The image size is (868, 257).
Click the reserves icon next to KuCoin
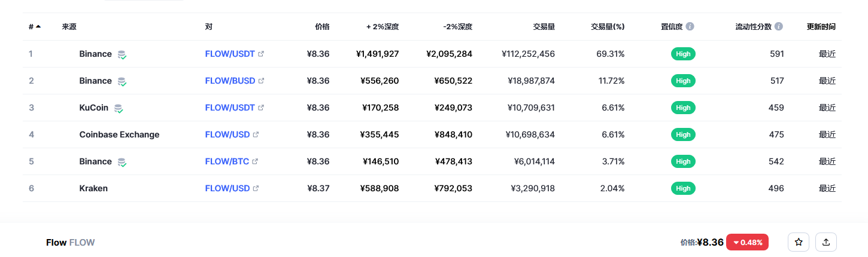tap(119, 108)
